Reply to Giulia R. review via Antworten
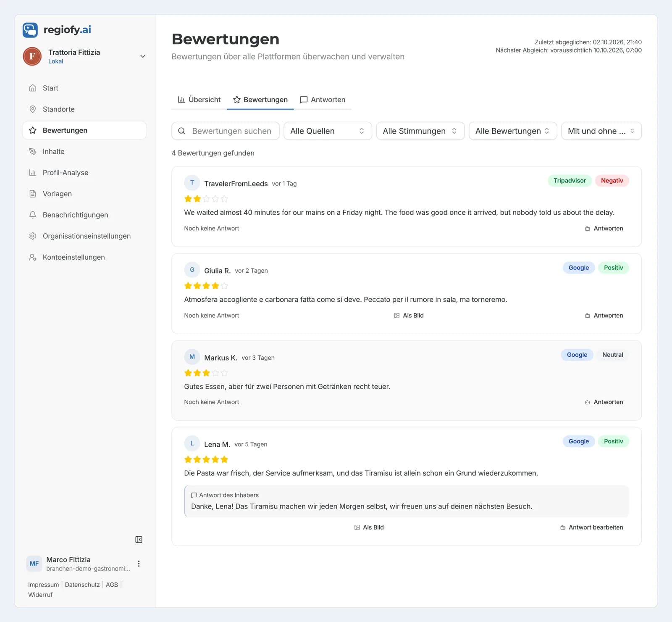 604,316
